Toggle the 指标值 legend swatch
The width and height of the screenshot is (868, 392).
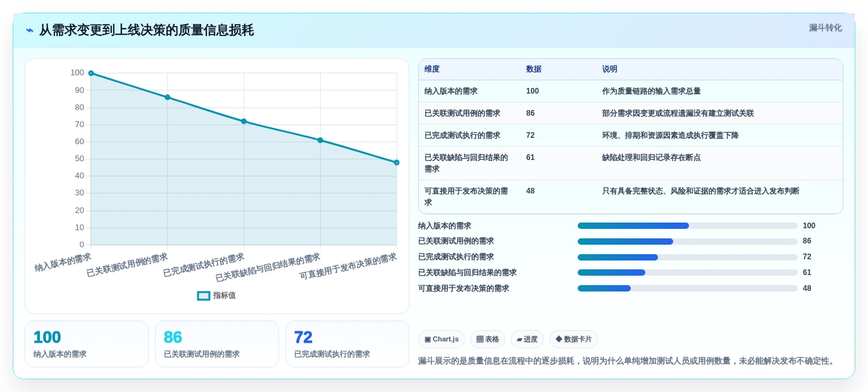tap(204, 296)
